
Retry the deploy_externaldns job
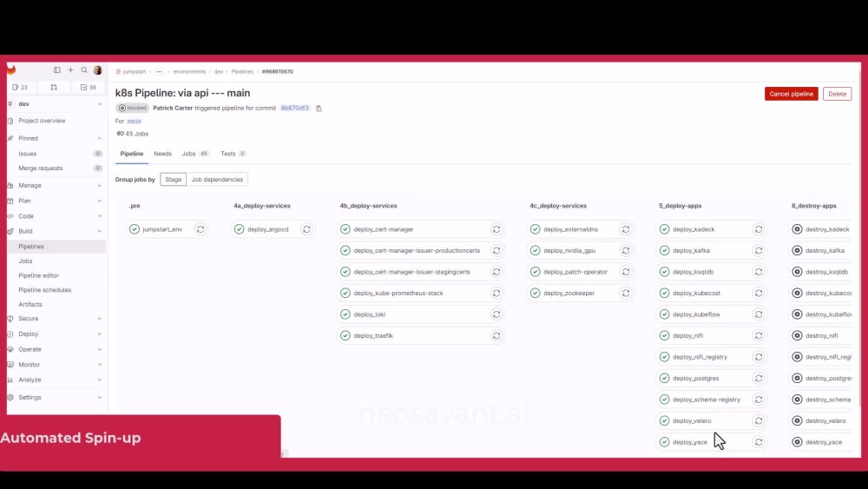tap(626, 229)
